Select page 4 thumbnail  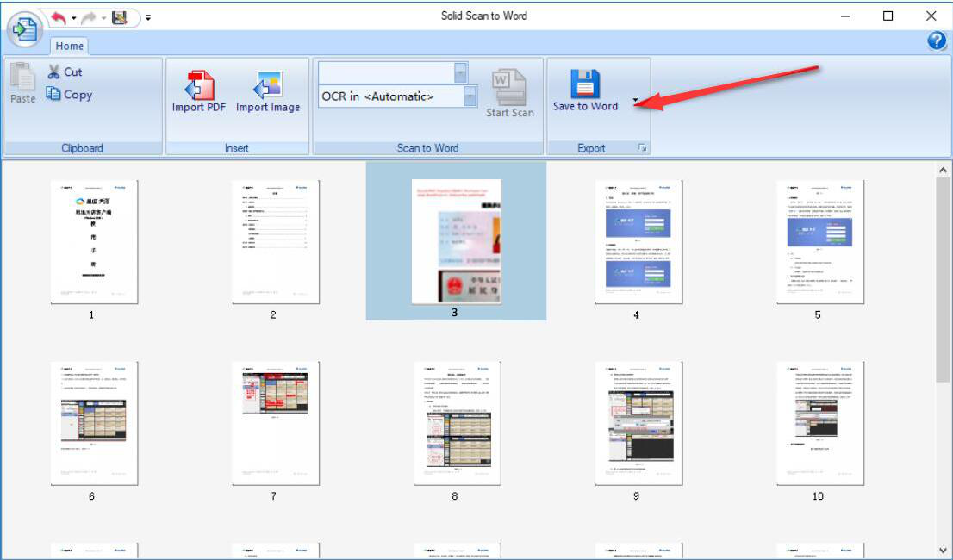coord(638,242)
